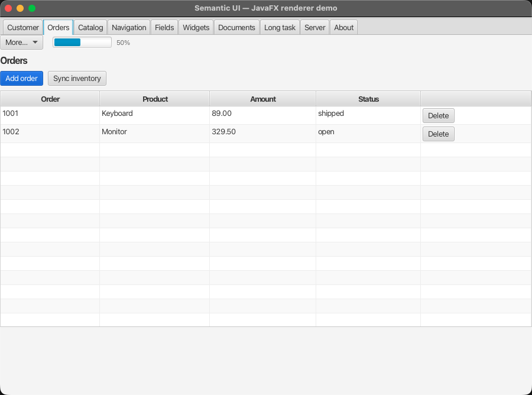The height and width of the screenshot is (395, 532).
Task: Click the Orders heading text
Action: tap(14, 61)
